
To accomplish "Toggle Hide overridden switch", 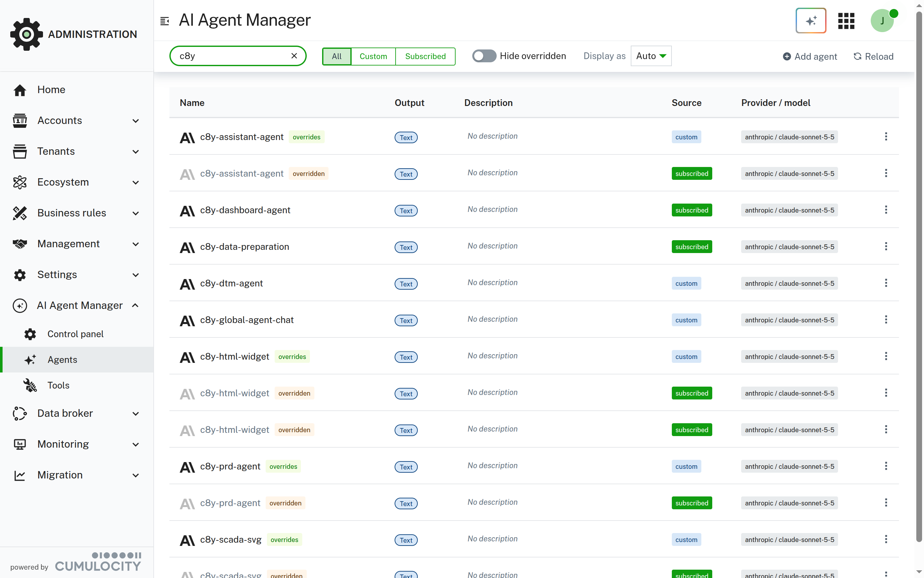I will click(484, 56).
